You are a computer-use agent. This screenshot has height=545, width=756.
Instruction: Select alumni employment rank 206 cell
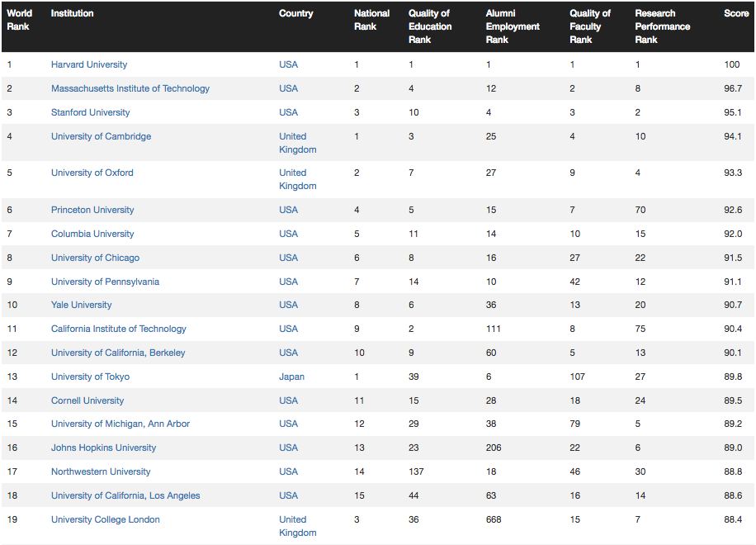pyautogui.click(x=494, y=448)
